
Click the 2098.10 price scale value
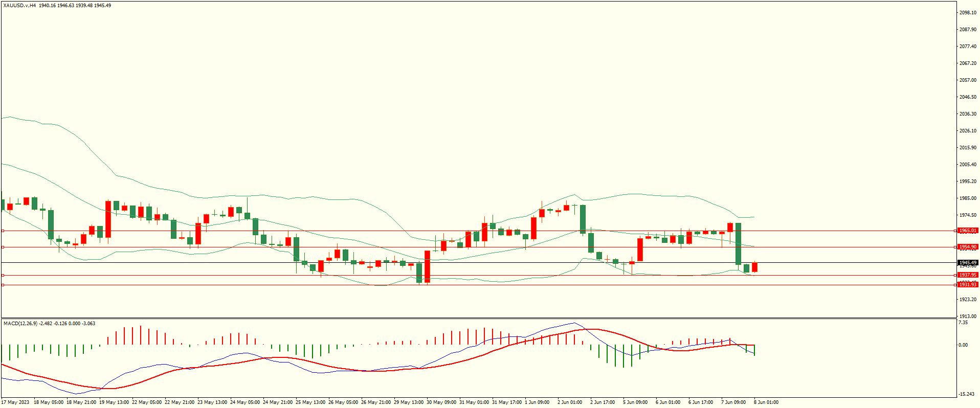pos(968,13)
